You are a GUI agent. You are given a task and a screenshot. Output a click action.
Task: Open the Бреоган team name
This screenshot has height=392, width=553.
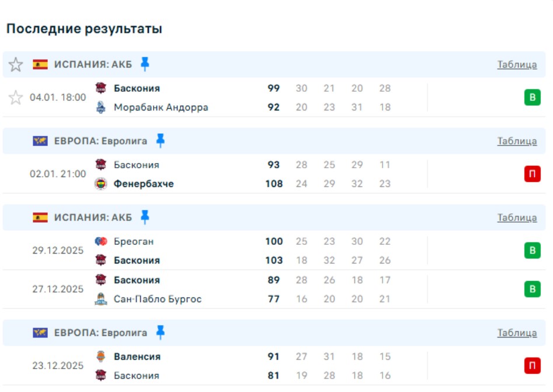coord(134,241)
